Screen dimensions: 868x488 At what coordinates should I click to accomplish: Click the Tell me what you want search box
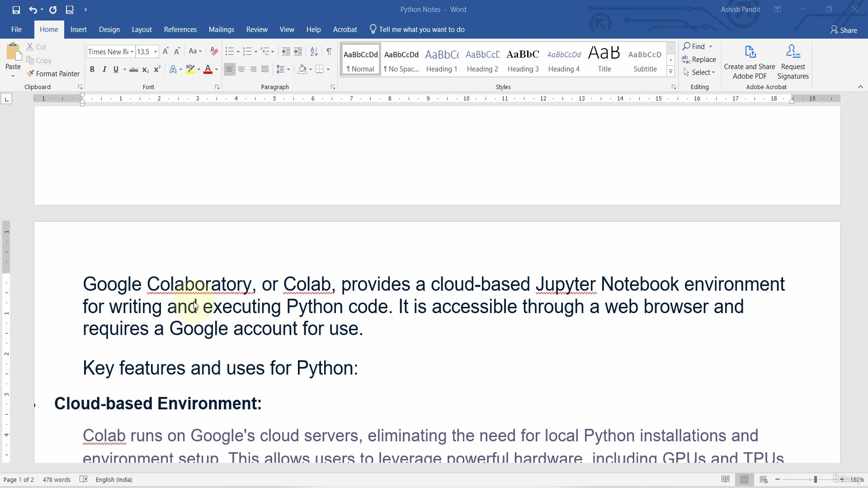[417, 29]
